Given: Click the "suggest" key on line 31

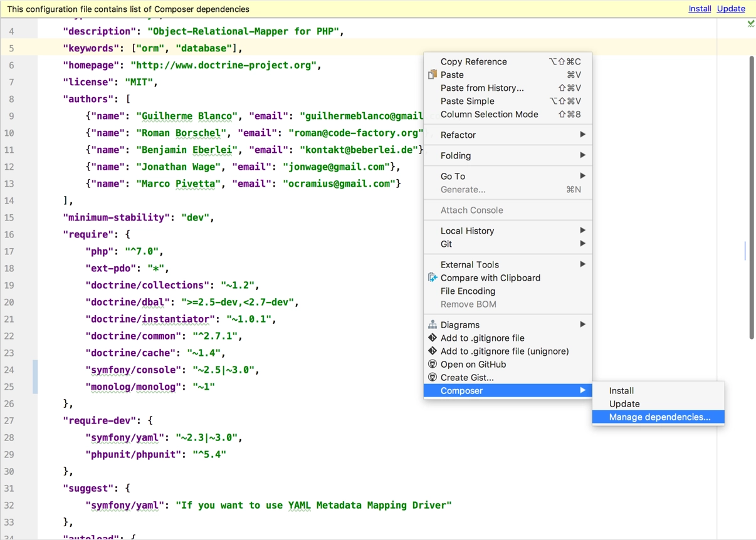Looking at the screenshot, I should 88,488.
